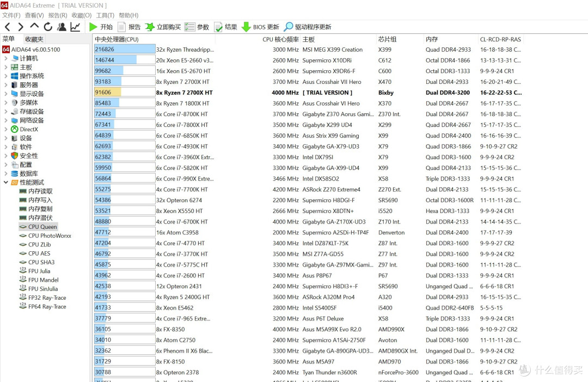Viewport: 588px width, 382px height.
Task: Sort by 芯片组 column header
Action: click(x=387, y=39)
